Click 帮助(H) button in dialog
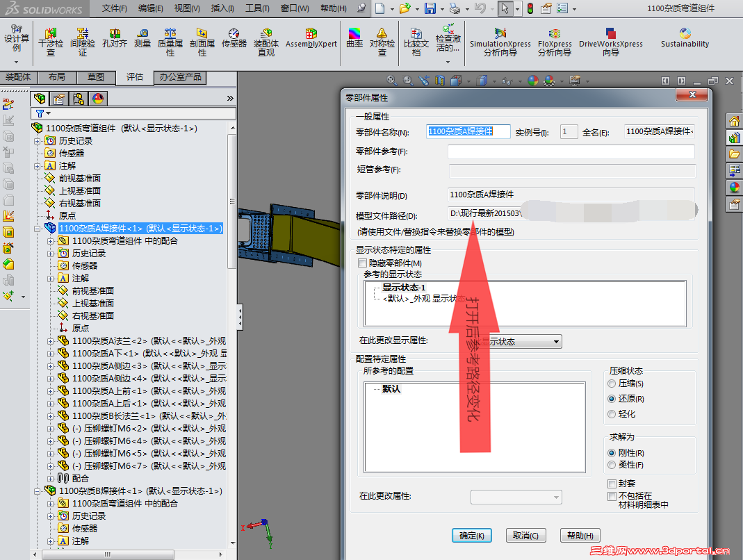This screenshot has width=743, height=560. [x=580, y=536]
